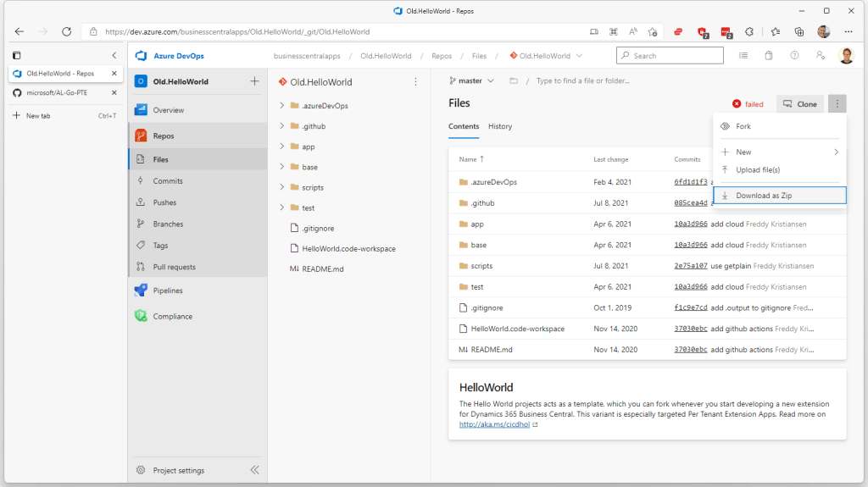Select HelloWorld.code-workspace in file tree
The image size is (868, 487).
[x=348, y=248]
